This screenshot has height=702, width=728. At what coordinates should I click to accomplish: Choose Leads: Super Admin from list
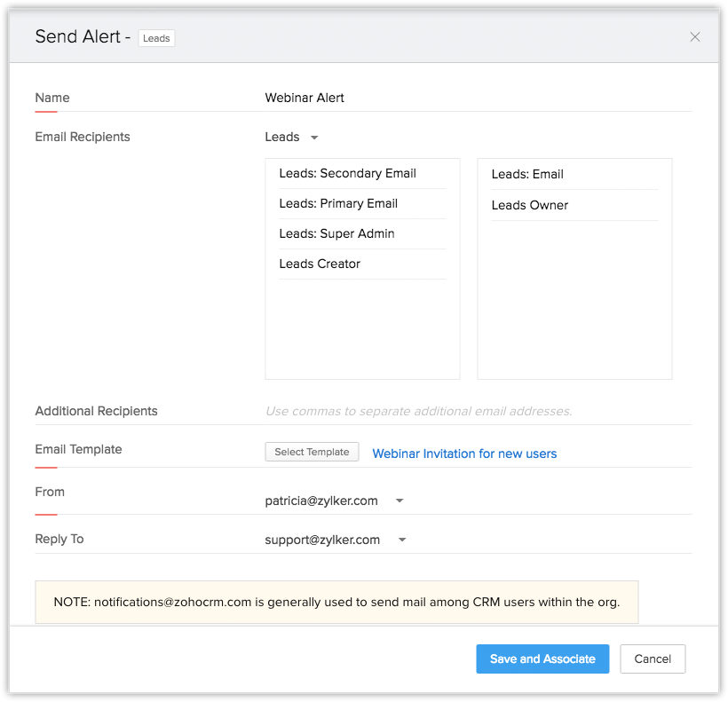(x=336, y=234)
